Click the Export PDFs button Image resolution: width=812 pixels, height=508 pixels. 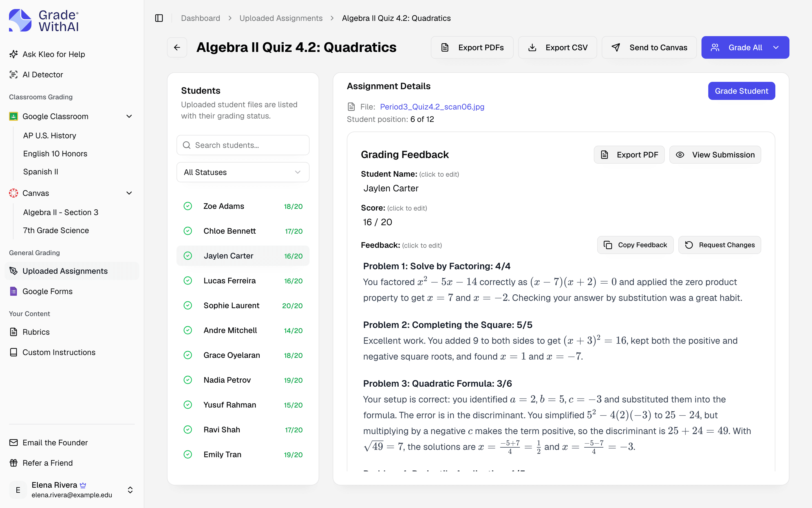472,47
